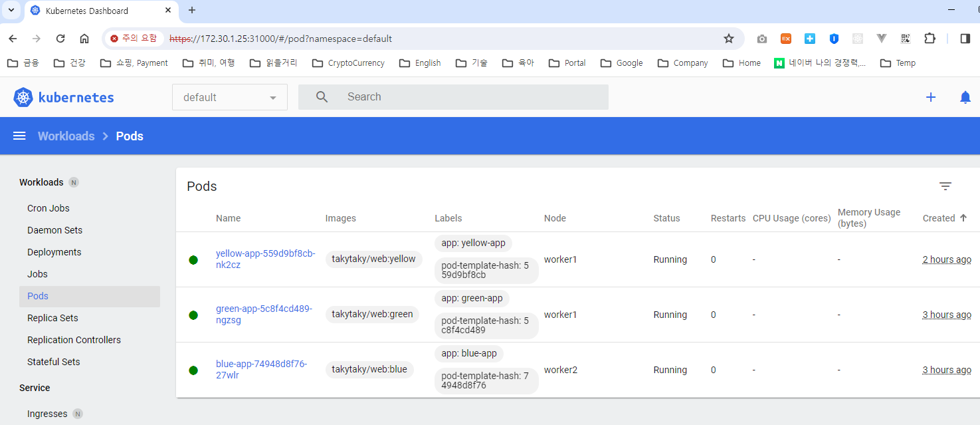Open pod yellow-app-559d9bf8cb-nk2cz
The height and width of the screenshot is (425, 980).
[265, 259]
